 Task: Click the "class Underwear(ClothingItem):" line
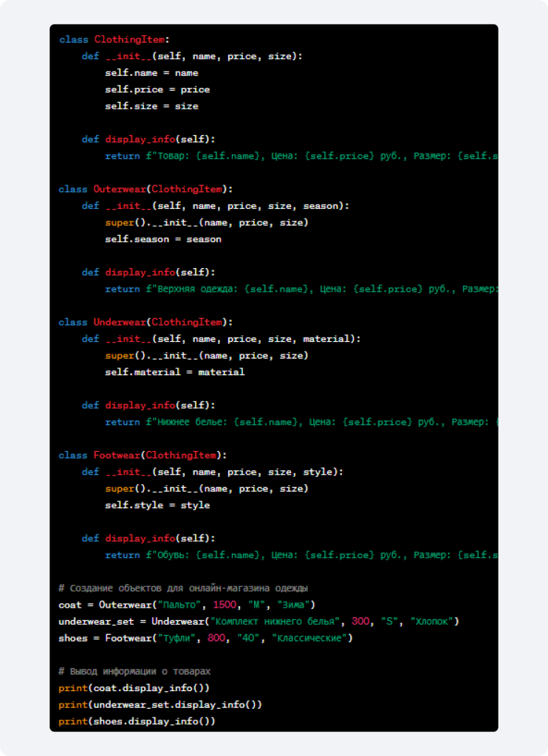[145, 323]
